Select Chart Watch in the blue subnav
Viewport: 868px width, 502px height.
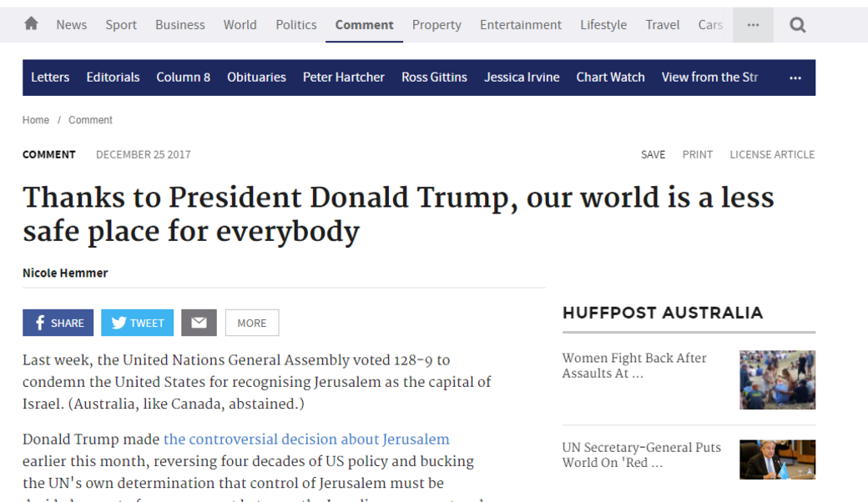pos(610,78)
